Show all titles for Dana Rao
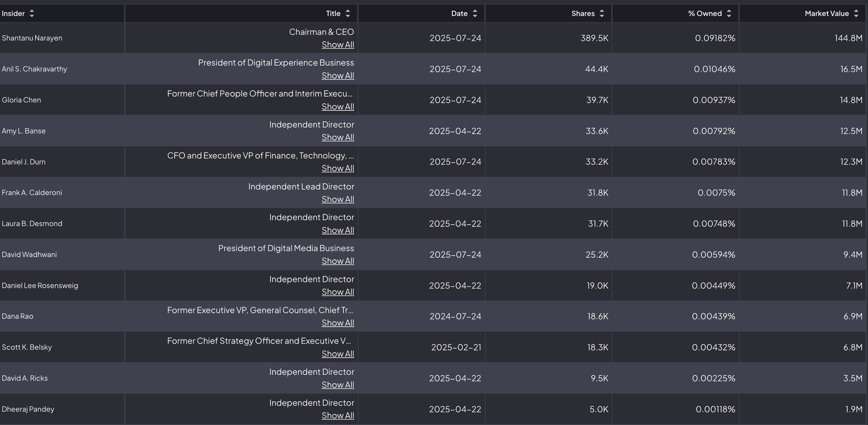Screen dimensions: 868x425 pyautogui.click(x=337, y=323)
